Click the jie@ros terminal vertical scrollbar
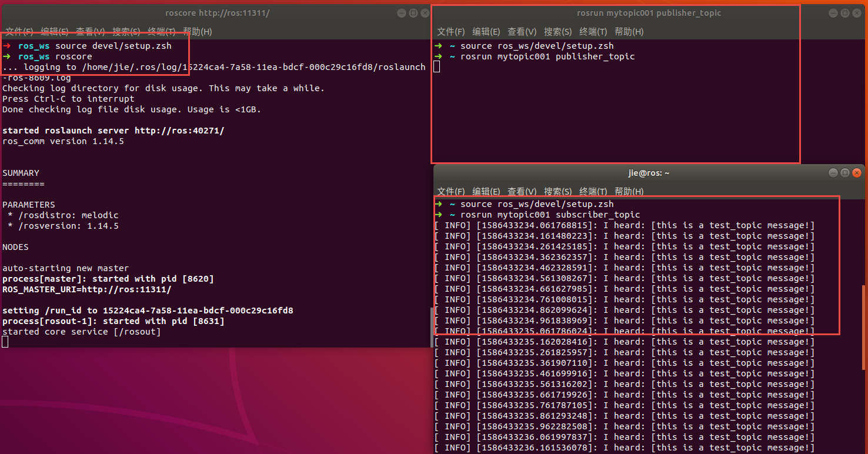Image resolution: width=868 pixels, height=454 pixels. point(864,326)
